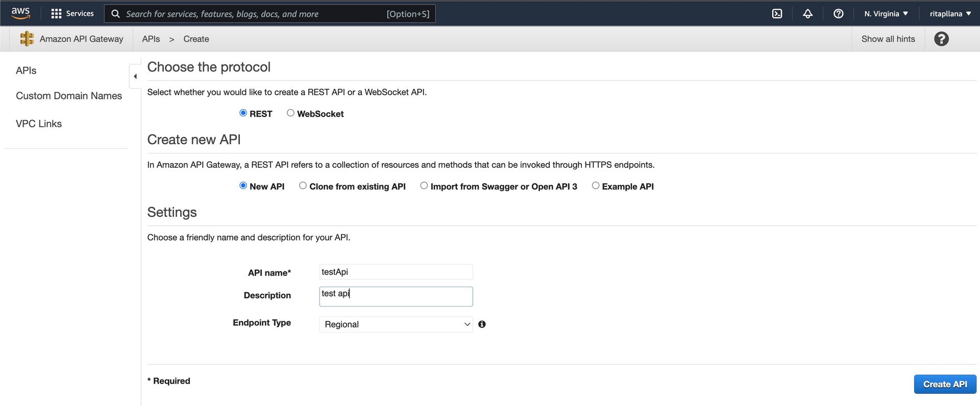
Task: Open the CloudShell terminal icon
Action: [x=777, y=14]
